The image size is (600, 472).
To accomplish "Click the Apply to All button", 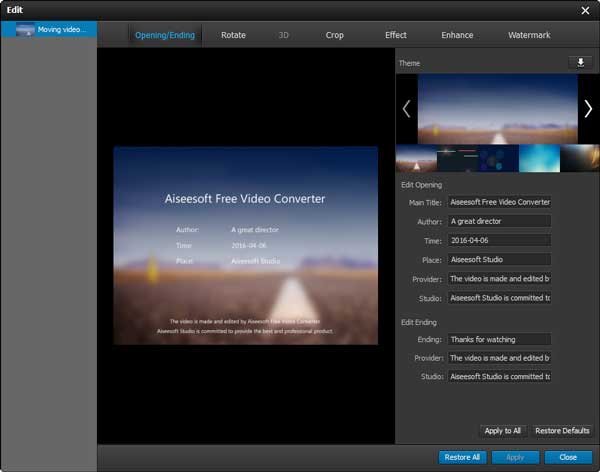I will tap(503, 431).
